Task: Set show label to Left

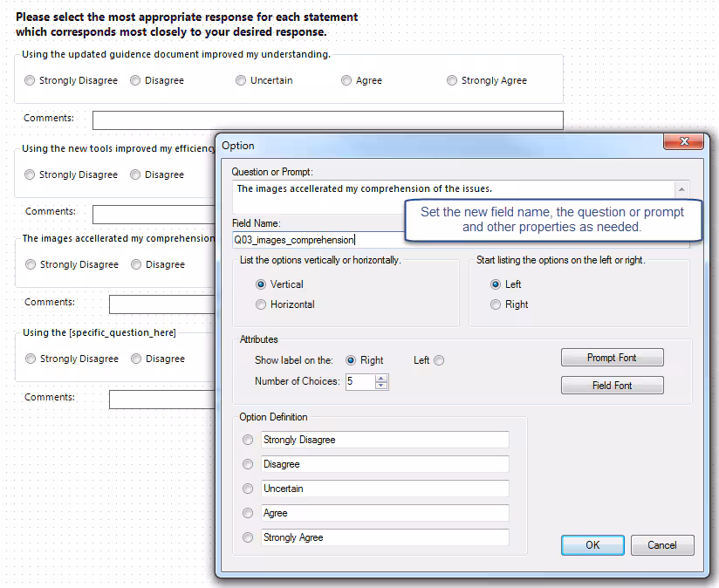Action: [x=439, y=359]
